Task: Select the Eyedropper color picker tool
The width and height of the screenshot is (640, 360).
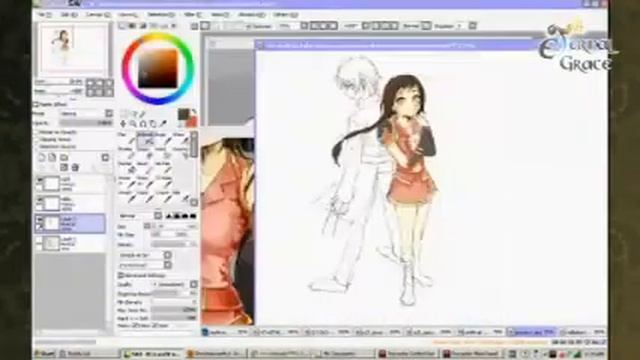Action: coord(163,123)
